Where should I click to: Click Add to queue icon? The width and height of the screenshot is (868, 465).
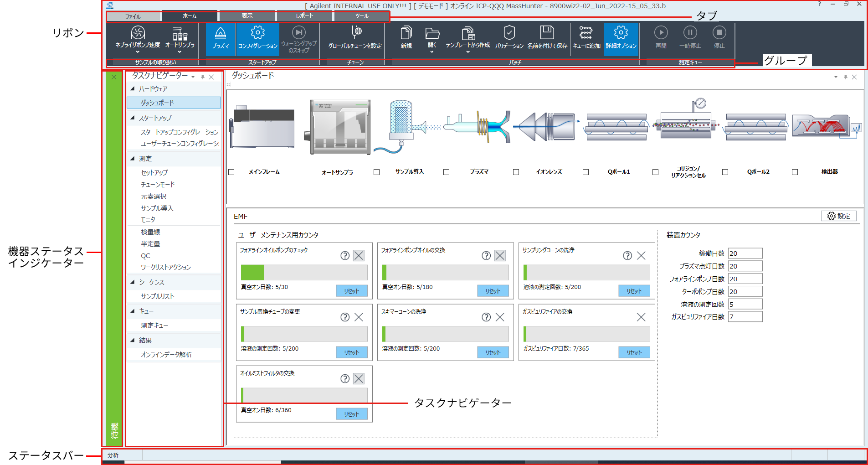(586, 32)
